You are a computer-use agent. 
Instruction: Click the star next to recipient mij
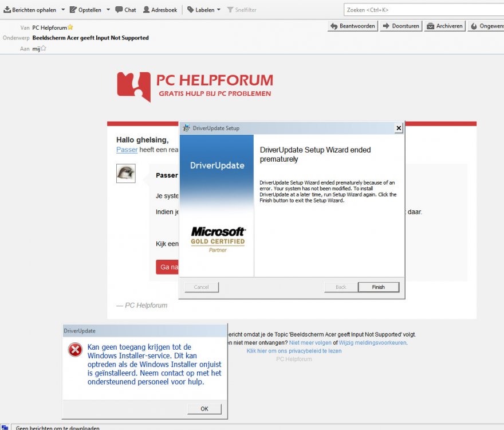44,48
